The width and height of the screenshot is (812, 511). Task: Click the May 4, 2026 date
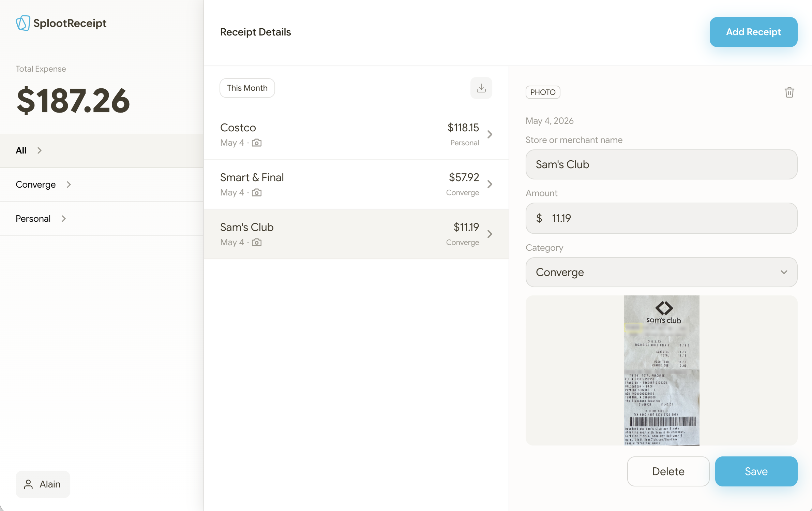(x=550, y=121)
